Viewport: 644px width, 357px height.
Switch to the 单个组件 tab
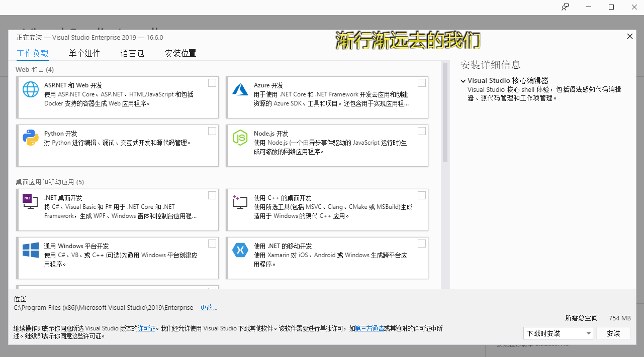[x=84, y=53]
